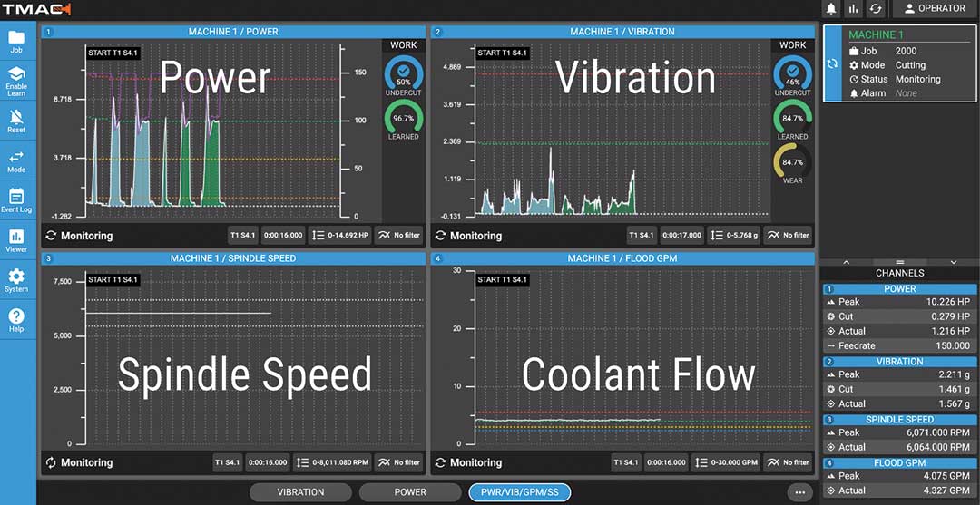Click the Enable Learn graduation cap icon
The image size is (980, 505).
[16, 78]
